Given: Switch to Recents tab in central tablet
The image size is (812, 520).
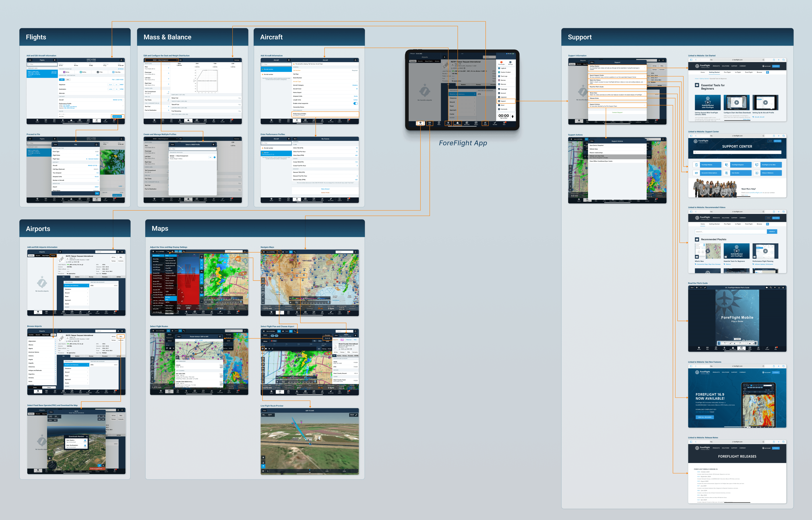Looking at the screenshot, I should tap(420, 61).
